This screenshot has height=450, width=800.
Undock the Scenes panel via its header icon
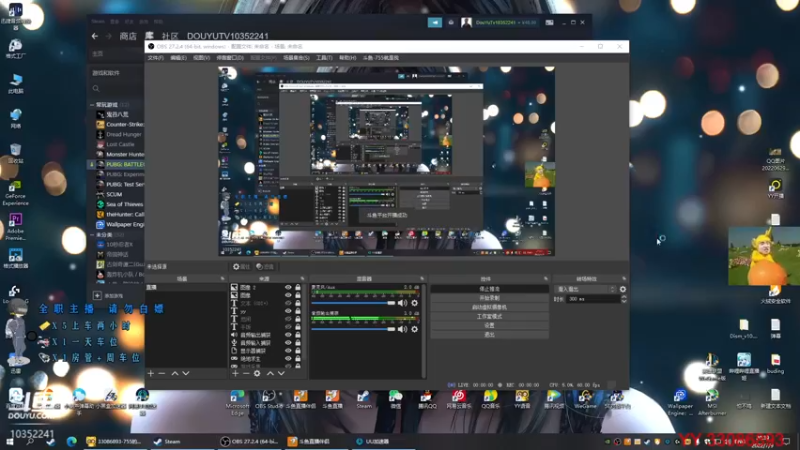[222, 279]
